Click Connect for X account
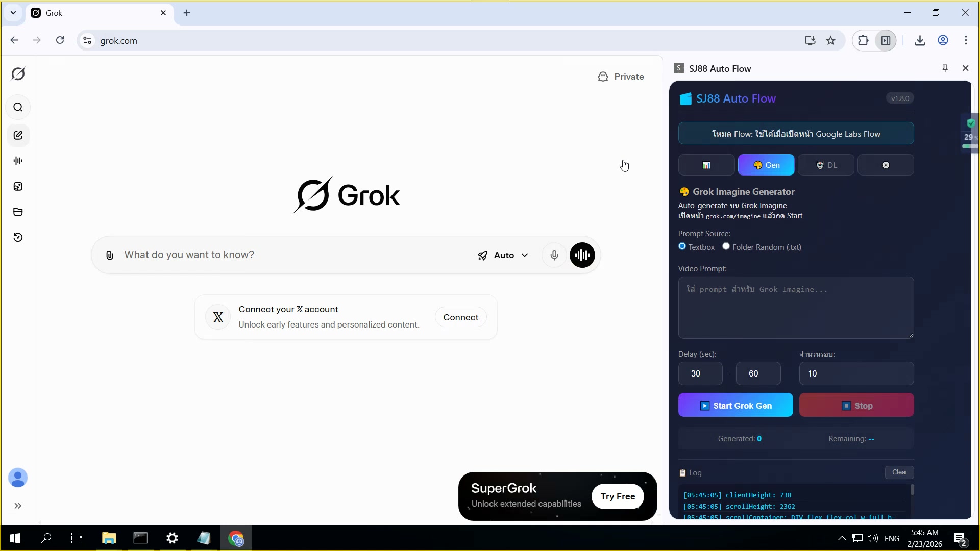 tap(460, 317)
